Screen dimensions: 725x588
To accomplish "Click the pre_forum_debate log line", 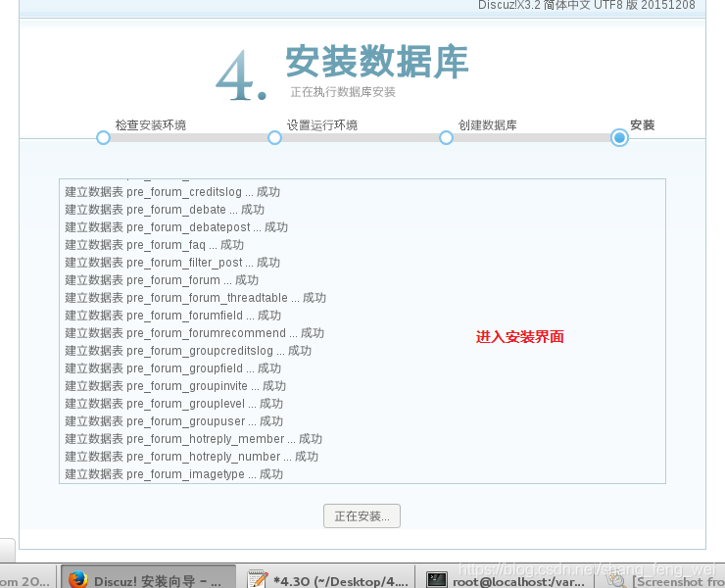I will click(x=165, y=209).
